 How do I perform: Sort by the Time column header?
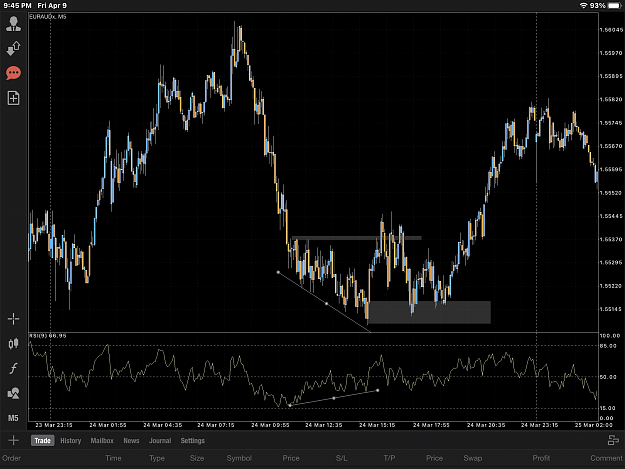coord(113,458)
